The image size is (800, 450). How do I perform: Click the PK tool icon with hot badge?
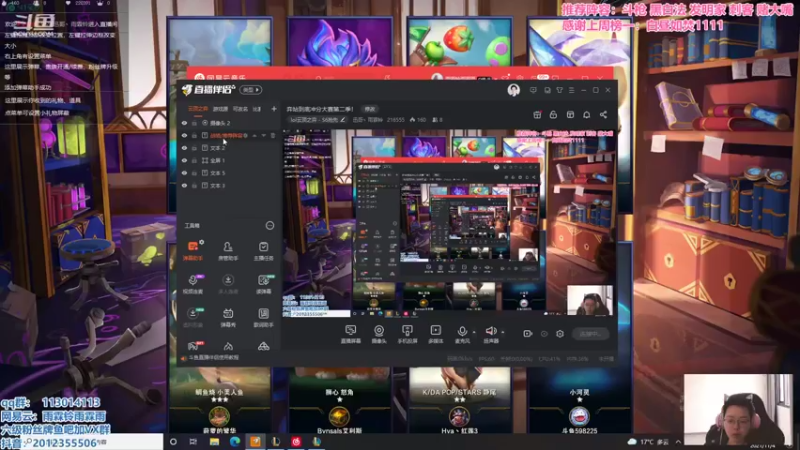[193, 346]
